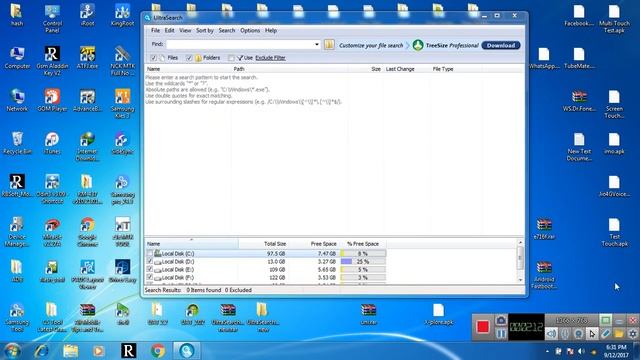This screenshot has height=360, width=640.
Task: Open the Search menu
Action: coord(227,31)
